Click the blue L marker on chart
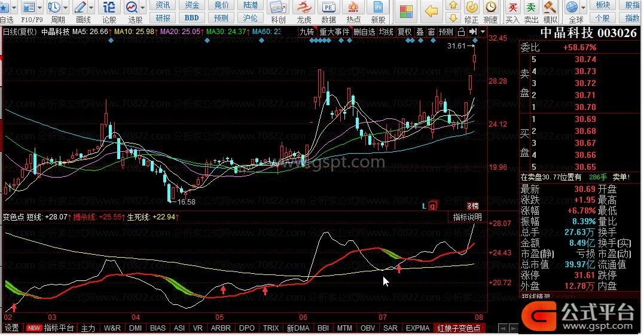Image resolution: width=644 pixels, height=336 pixels. (x=424, y=206)
